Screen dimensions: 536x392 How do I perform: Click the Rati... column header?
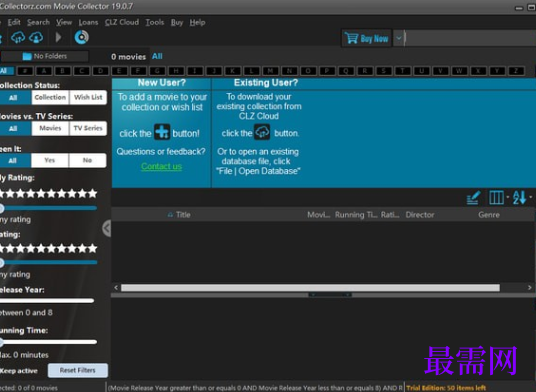(x=390, y=215)
